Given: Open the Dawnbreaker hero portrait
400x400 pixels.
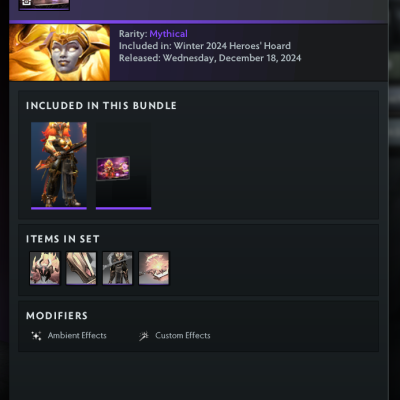Looking at the screenshot, I should (x=59, y=53).
